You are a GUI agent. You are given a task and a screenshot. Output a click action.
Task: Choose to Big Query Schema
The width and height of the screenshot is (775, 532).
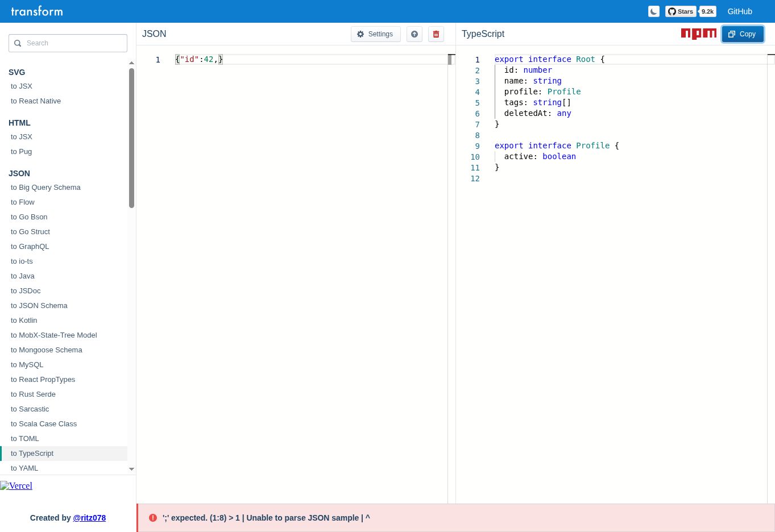[45, 188]
